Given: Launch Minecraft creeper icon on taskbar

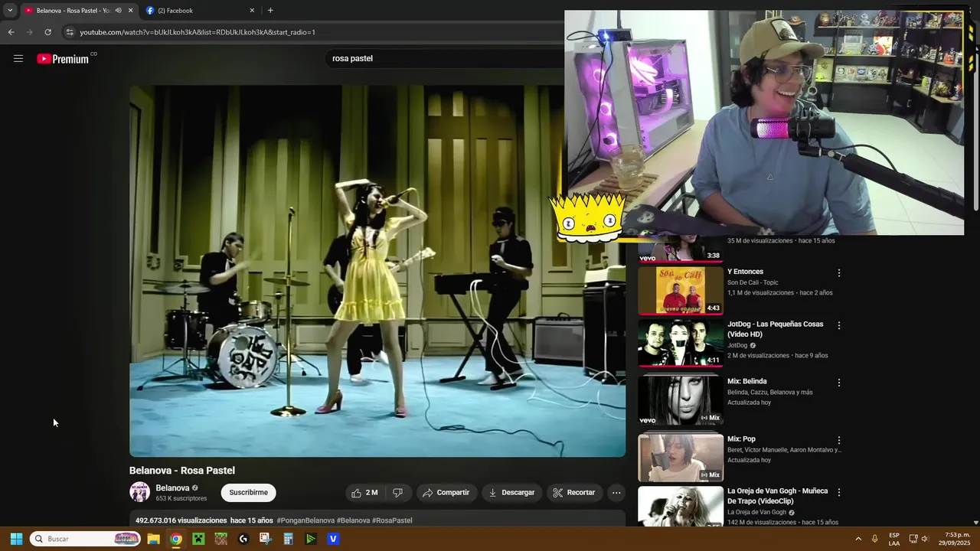Looking at the screenshot, I should point(198,539).
